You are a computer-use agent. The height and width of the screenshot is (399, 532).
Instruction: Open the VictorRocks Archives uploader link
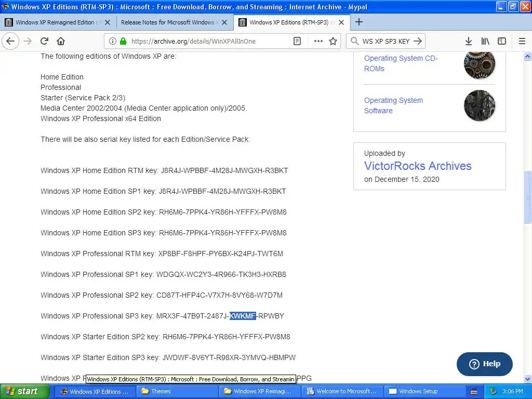point(418,166)
